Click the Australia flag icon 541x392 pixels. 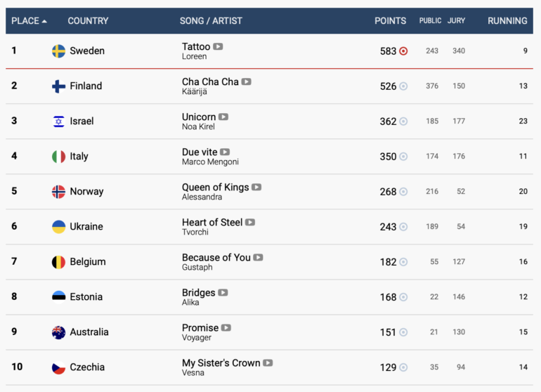(x=58, y=332)
